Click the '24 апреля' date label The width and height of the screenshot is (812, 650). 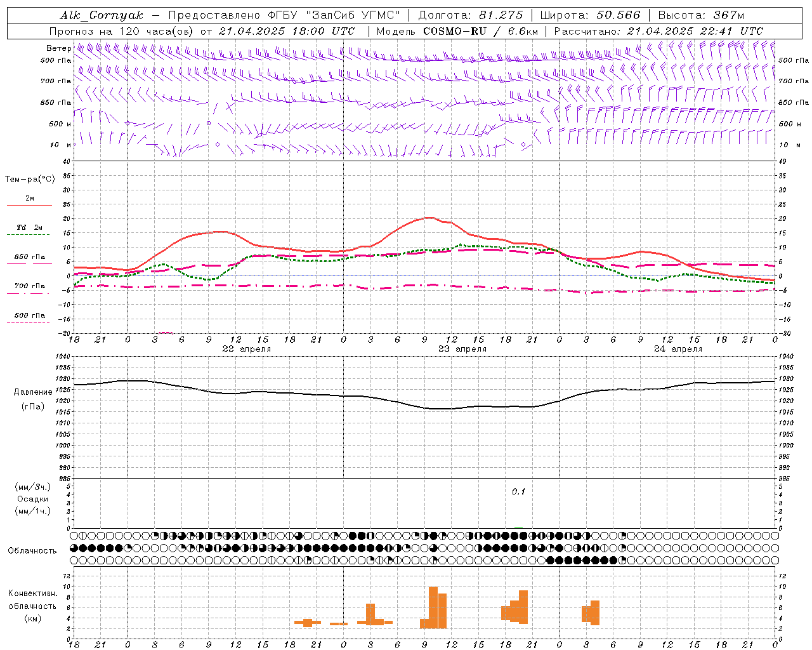678,349
